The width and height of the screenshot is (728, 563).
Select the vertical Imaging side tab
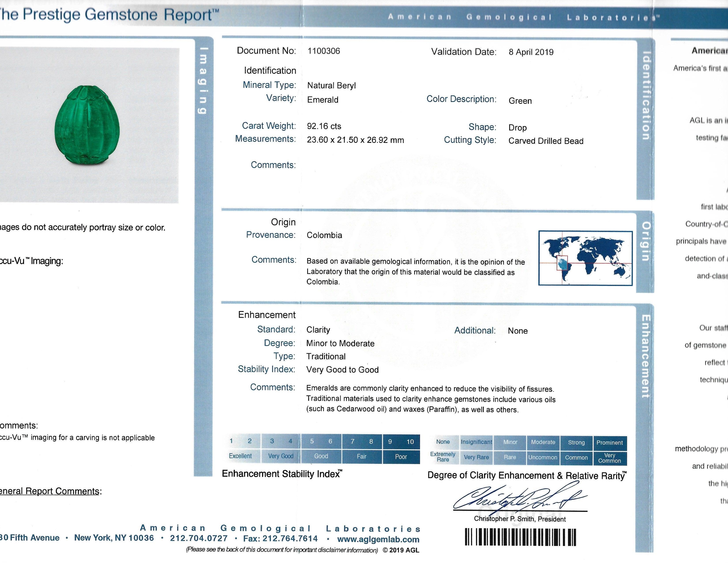coord(203,81)
